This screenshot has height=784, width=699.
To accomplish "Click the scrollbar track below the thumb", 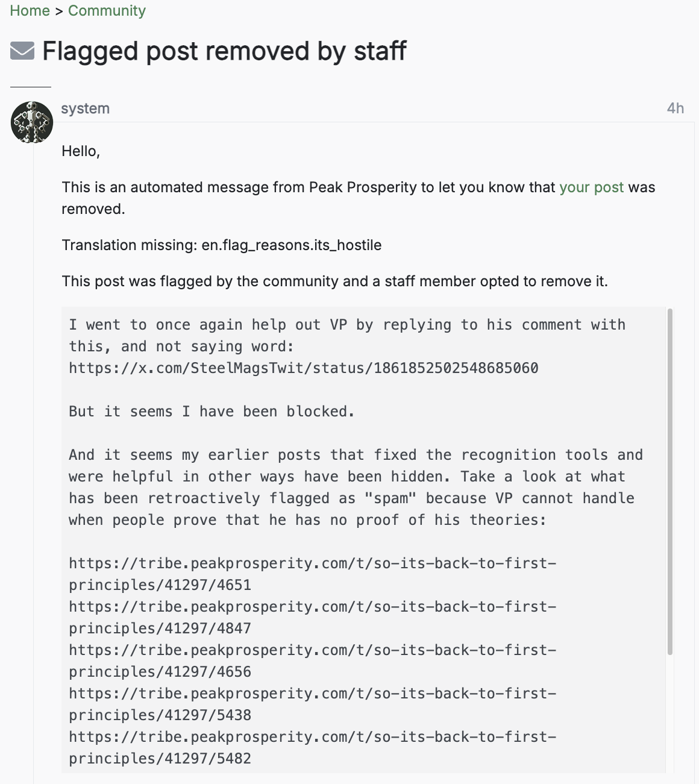I will pos(670,714).
